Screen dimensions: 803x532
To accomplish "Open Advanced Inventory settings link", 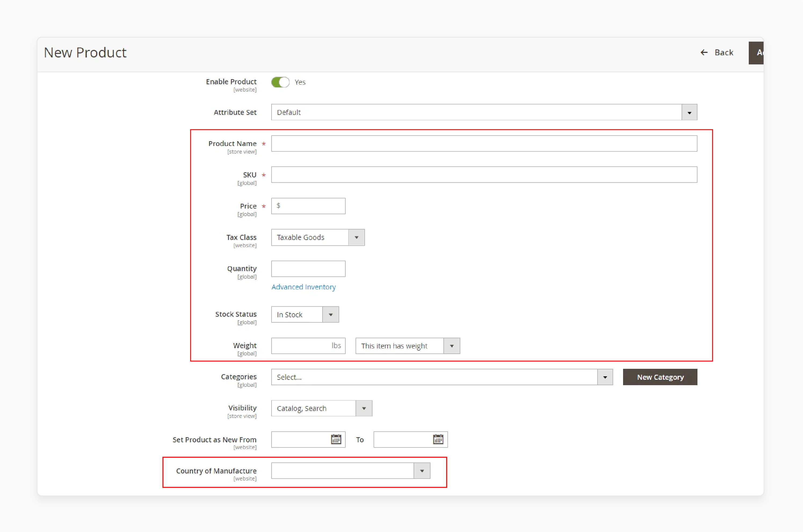I will [304, 287].
